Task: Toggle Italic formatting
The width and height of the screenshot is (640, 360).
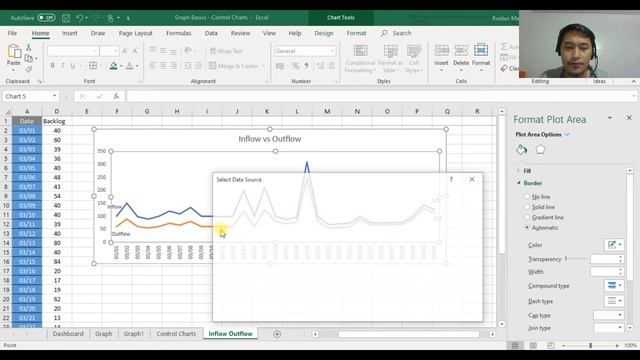Action: pos(62,66)
